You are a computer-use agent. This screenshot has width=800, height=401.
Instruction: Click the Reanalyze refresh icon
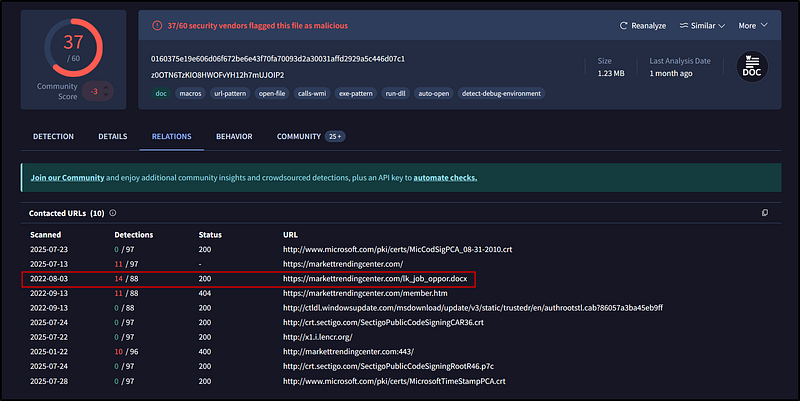[623, 25]
